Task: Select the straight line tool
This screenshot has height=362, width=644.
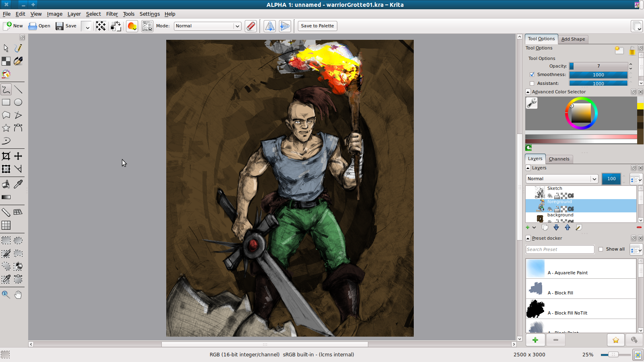Action: [18, 89]
